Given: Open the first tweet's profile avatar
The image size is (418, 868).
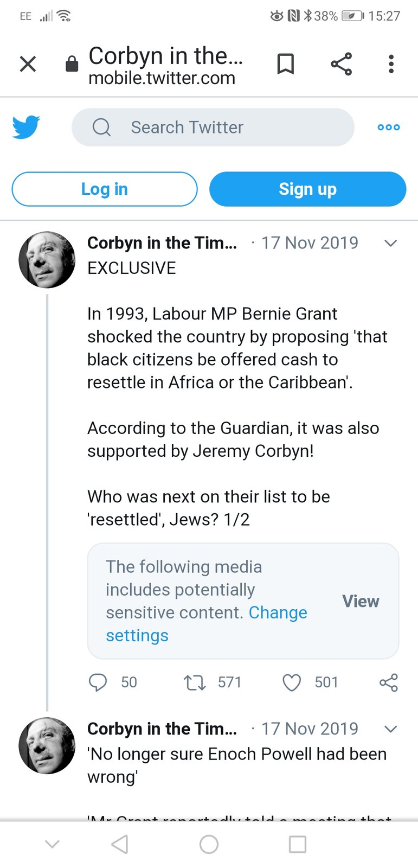Looking at the screenshot, I should tap(47, 260).
